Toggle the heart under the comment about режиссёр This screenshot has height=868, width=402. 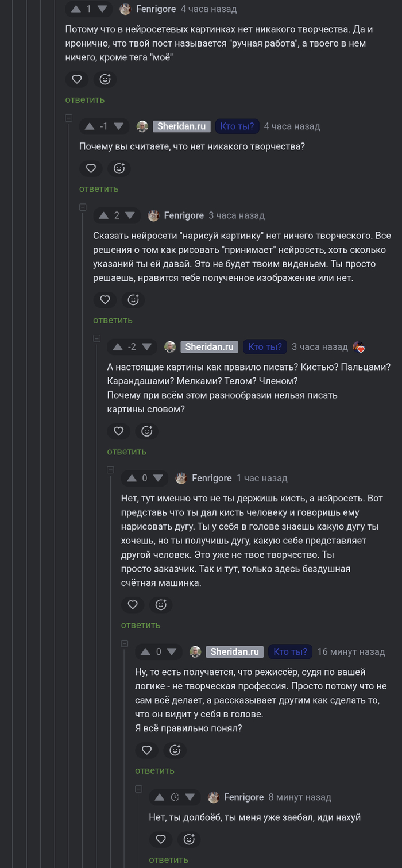146,750
